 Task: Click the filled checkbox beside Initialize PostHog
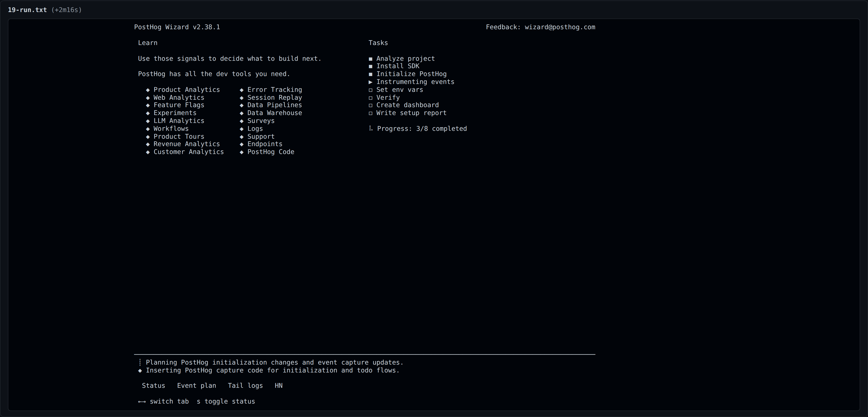tap(371, 74)
